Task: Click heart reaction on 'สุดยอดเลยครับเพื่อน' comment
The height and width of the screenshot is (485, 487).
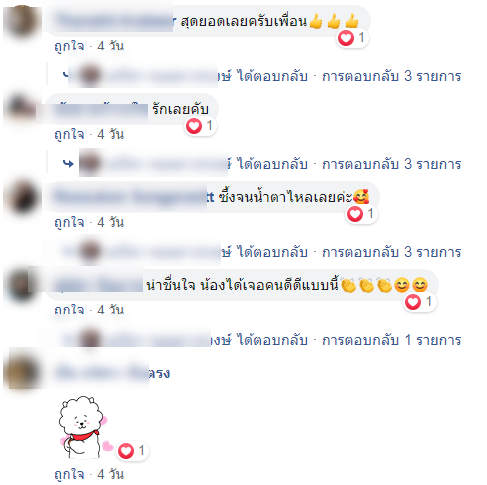Action: point(346,38)
